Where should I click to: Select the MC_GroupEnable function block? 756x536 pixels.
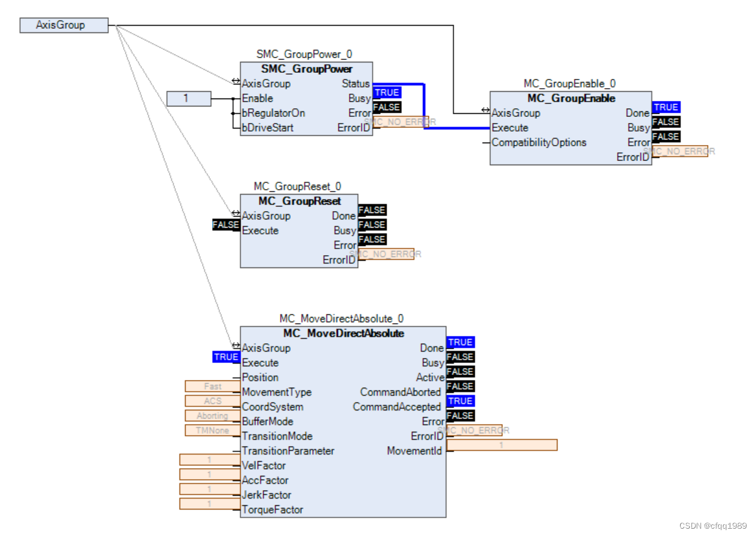click(x=571, y=99)
